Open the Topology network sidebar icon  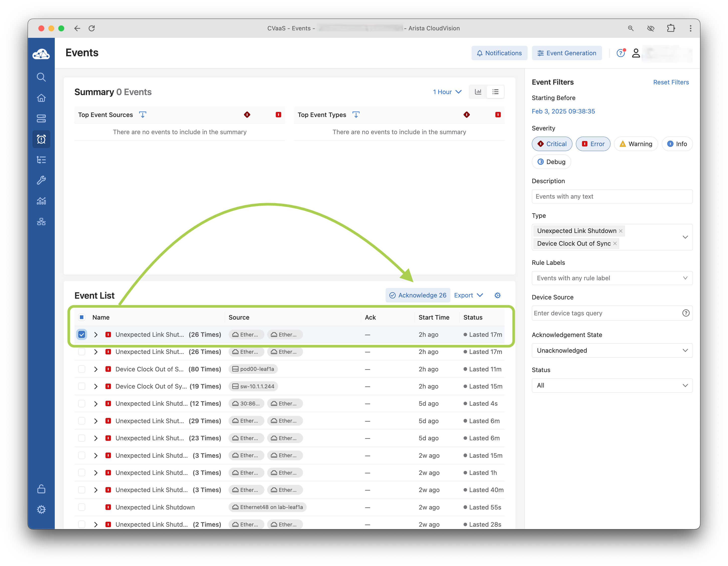tap(41, 222)
